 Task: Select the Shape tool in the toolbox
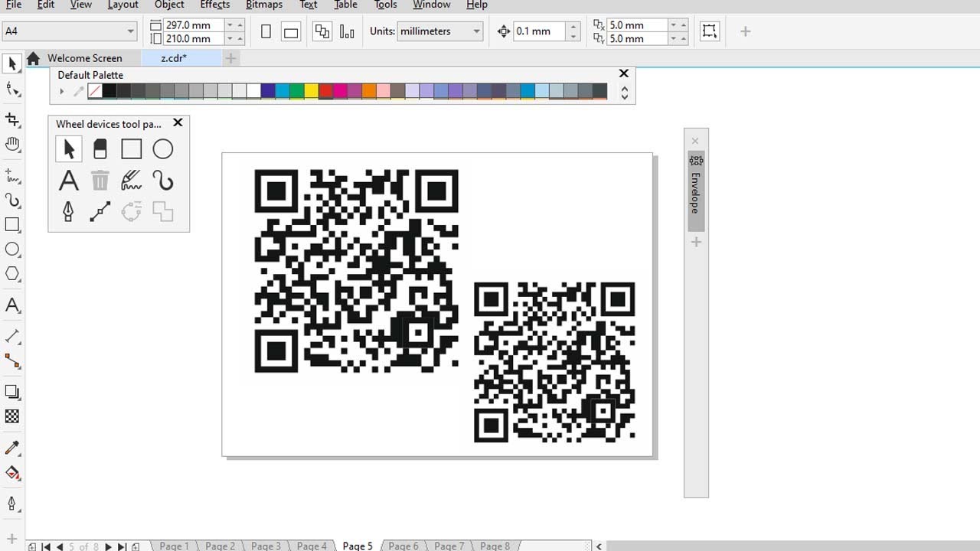(x=12, y=90)
